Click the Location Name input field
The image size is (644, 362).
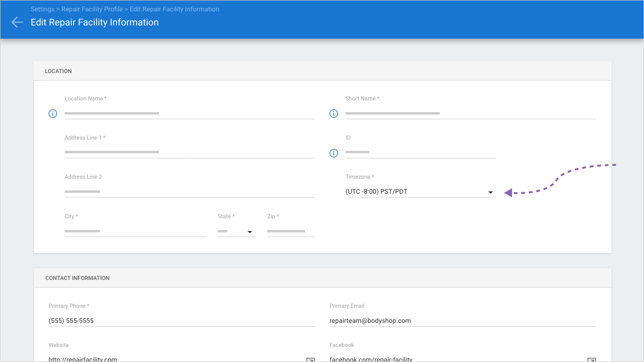[x=190, y=114]
